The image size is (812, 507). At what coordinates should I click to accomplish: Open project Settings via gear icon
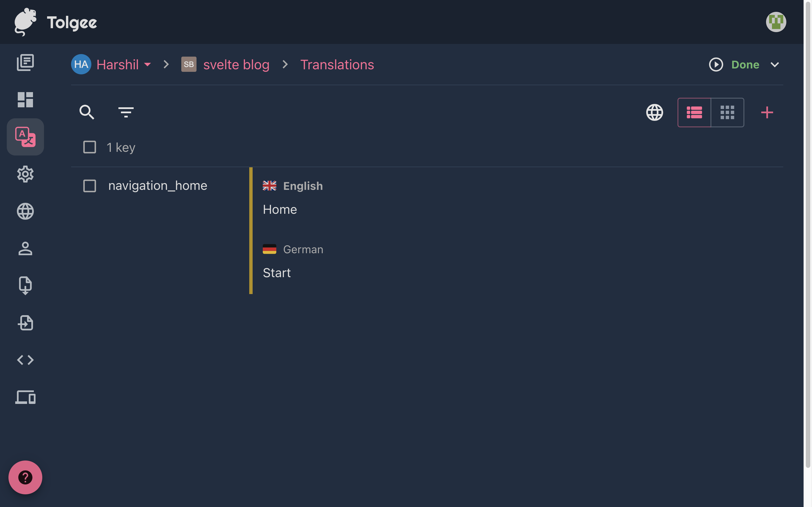[25, 174]
